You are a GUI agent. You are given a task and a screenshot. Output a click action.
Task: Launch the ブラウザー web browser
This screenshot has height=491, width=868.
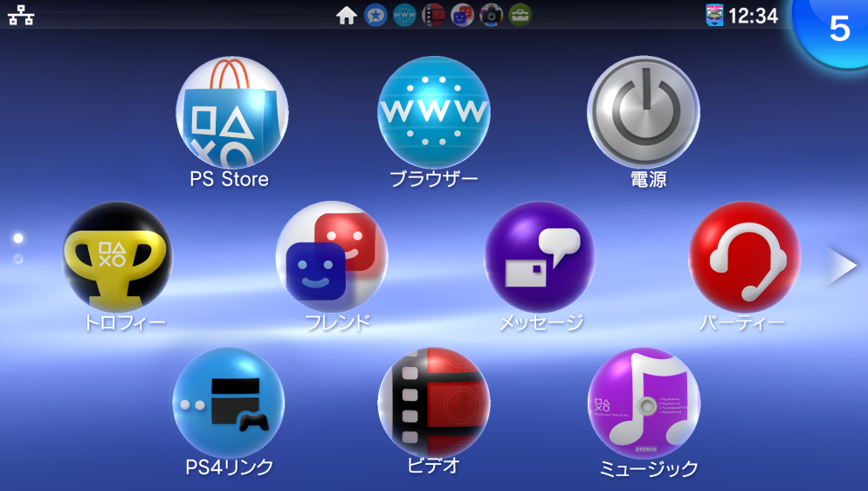coord(433,113)
